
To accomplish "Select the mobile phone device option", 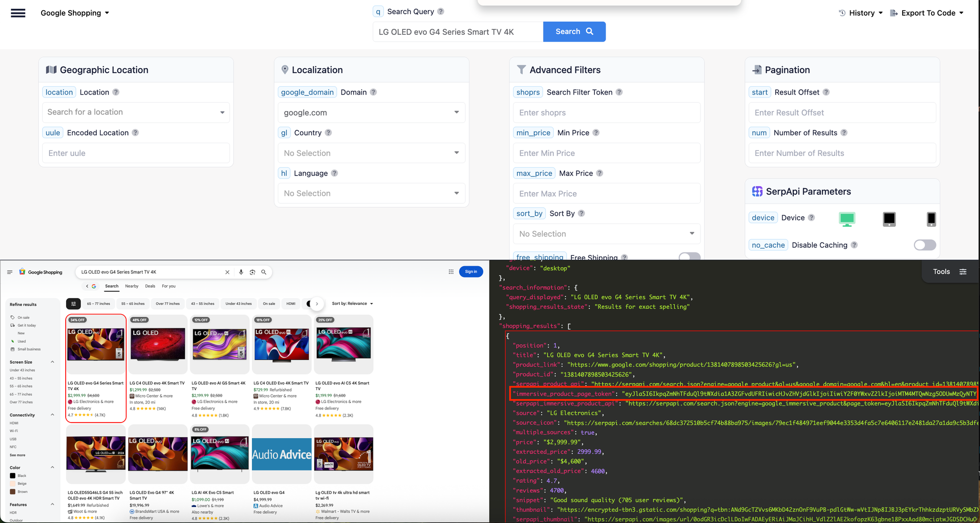I will [931, 219].
